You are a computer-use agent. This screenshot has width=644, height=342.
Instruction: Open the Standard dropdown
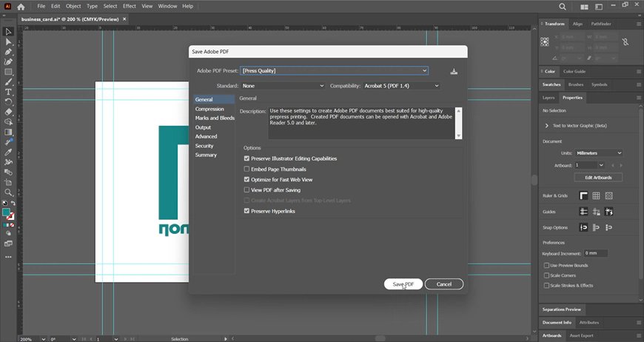(x=283, y=86)
